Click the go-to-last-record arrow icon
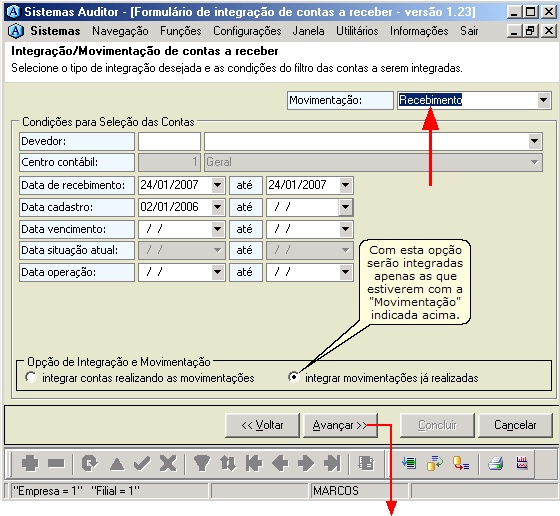 (x=332, y=464)
